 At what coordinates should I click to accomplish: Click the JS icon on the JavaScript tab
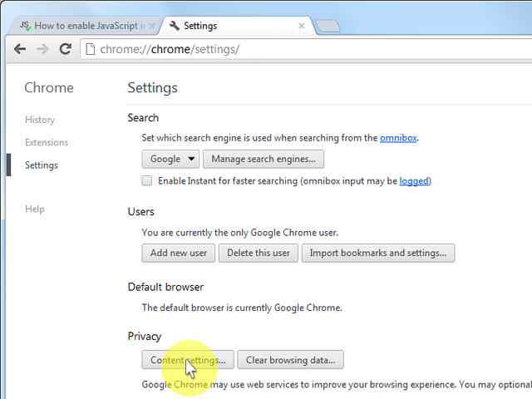click(25, 26)
